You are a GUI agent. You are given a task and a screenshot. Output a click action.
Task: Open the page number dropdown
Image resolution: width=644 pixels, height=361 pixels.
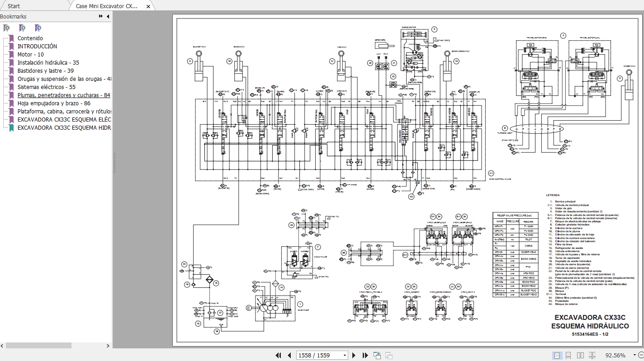(x=345, y=356)
